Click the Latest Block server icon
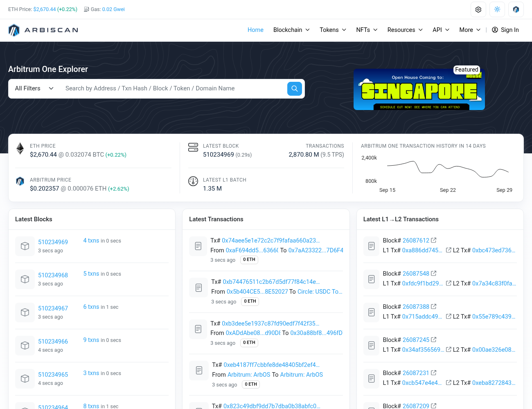The height and width of the screenshot is (409, 532). tap(193, 147)
